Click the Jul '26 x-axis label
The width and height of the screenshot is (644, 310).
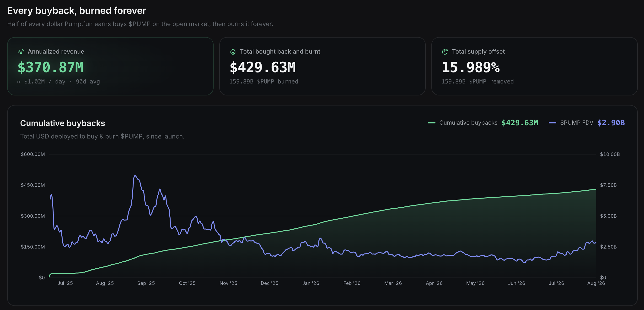coord(556,283)
